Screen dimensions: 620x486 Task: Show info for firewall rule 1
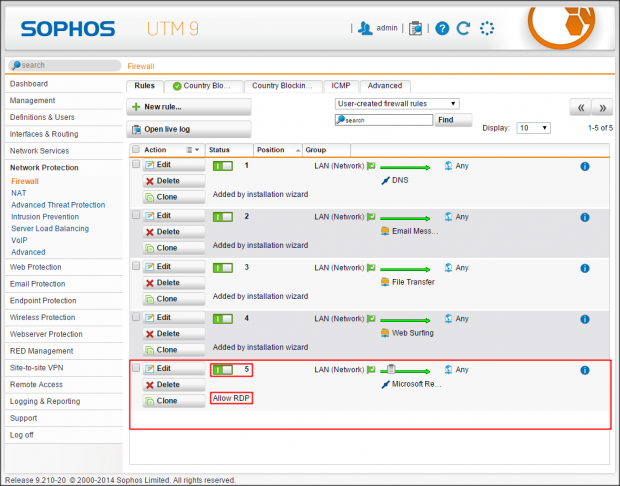tap(585, 166)
